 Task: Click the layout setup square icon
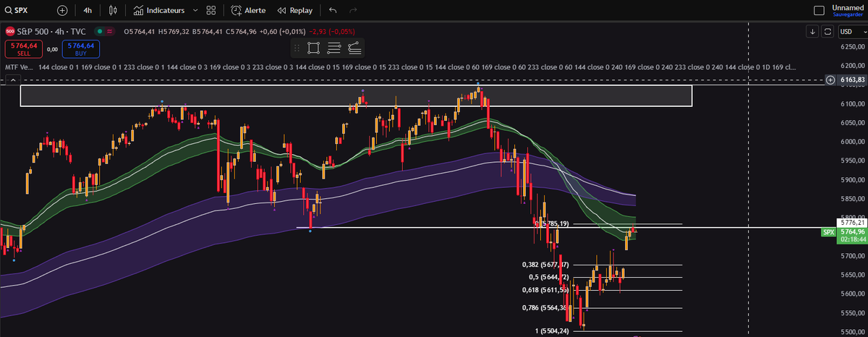819,11
